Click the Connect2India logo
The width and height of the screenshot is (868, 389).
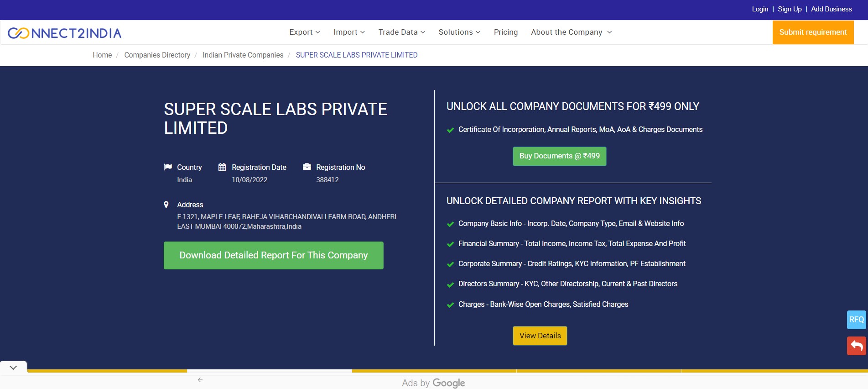[x=64, y=33]
